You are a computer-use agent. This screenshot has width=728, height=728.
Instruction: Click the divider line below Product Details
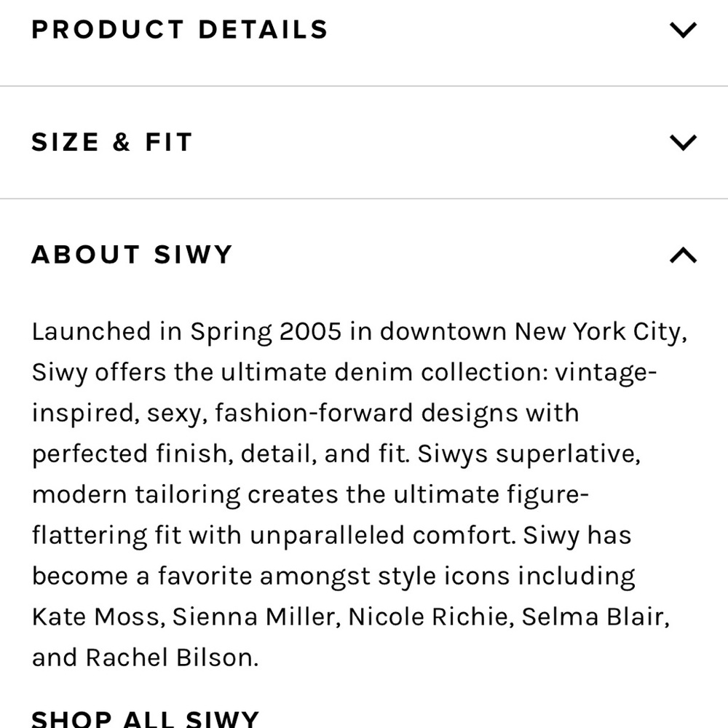364,86
